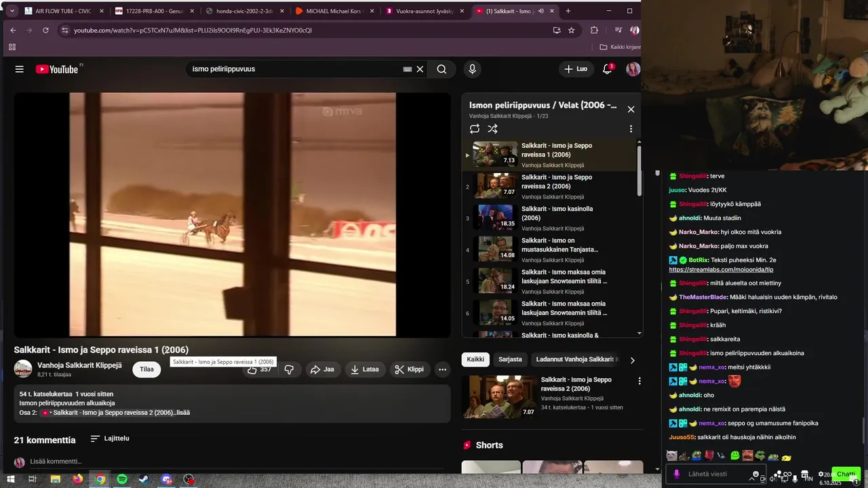Viewport: 868px width, 488px height.
Task: Show next filter chips with the chevron arrow
Action: coord(632,360)
